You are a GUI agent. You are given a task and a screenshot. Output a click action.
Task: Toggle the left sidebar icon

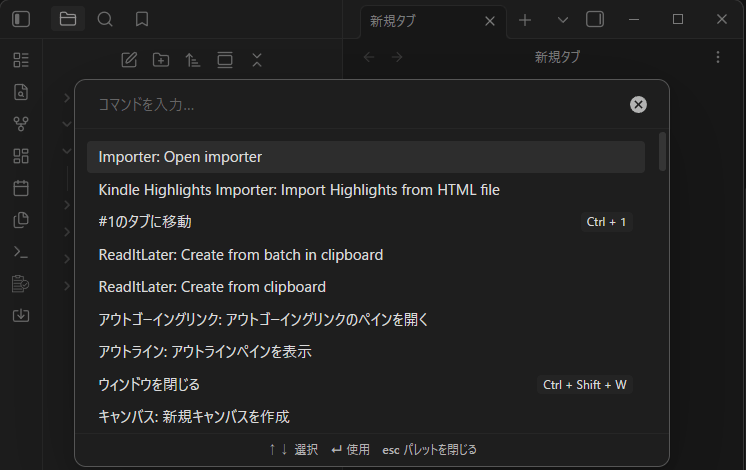point(21,19)
